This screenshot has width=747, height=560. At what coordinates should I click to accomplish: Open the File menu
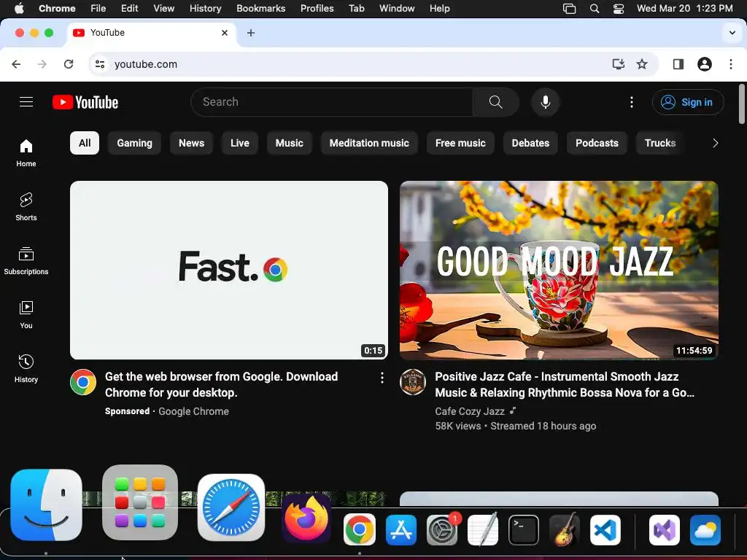pos(98,9)
